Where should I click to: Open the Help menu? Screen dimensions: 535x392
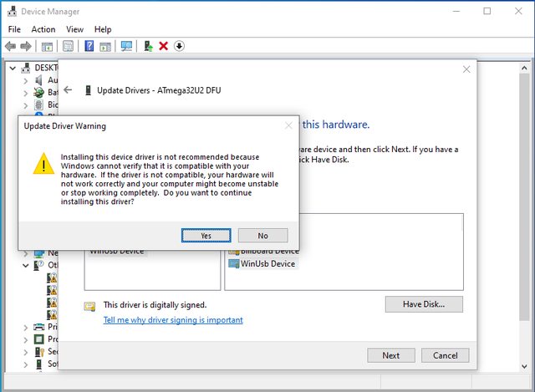103,29
